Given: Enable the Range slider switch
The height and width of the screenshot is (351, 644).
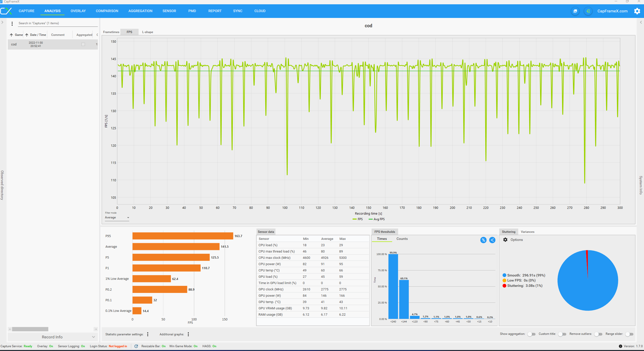Looking at the screenshot, I should (x=629, y=334).
